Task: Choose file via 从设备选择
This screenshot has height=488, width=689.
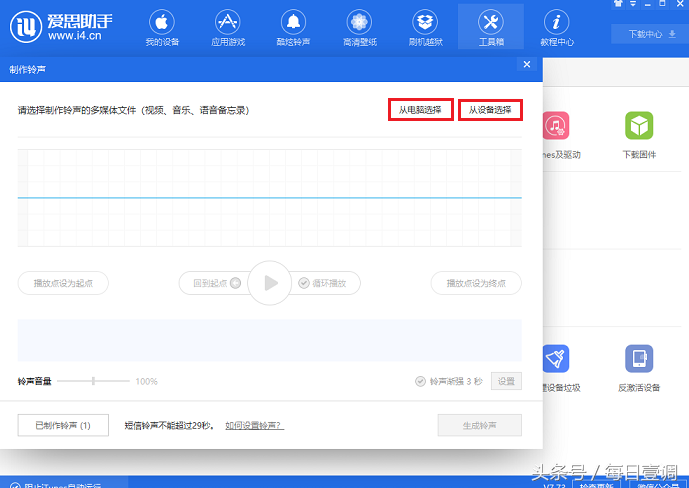Action: tap(490, 110)
